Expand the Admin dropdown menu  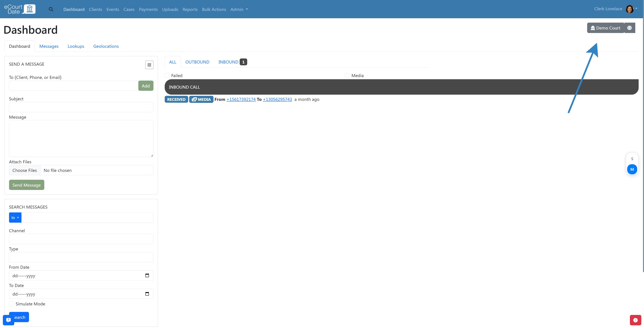click(239, 9)
